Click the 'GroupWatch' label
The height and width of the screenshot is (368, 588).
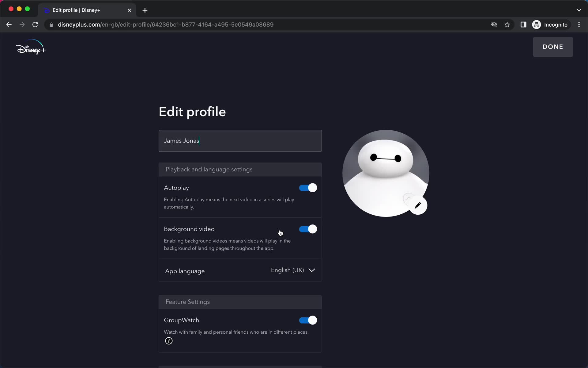pyautogui.click(x=181, y=320)
